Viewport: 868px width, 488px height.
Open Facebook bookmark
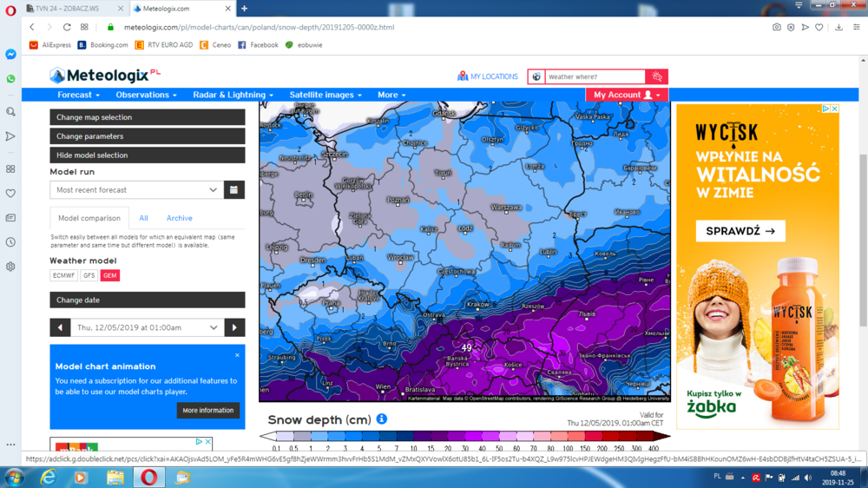[x=258, y=45]
